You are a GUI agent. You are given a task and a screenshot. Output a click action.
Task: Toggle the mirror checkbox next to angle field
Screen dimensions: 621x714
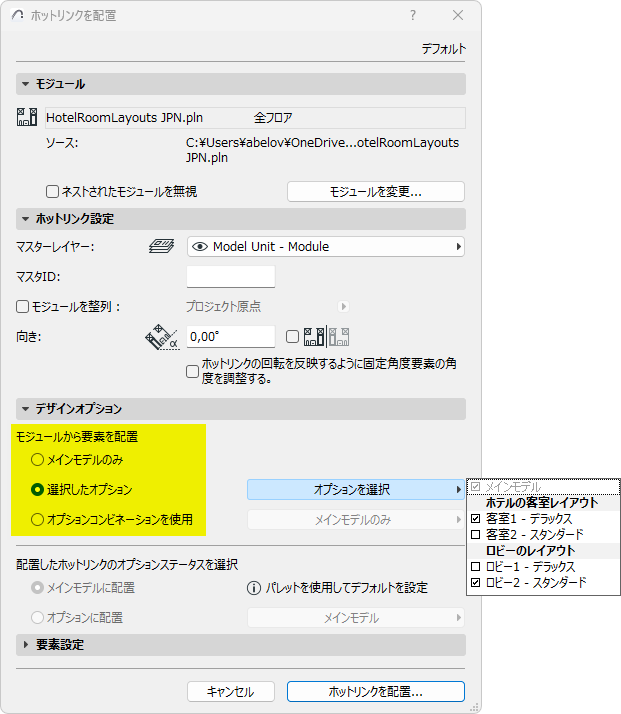292,337
